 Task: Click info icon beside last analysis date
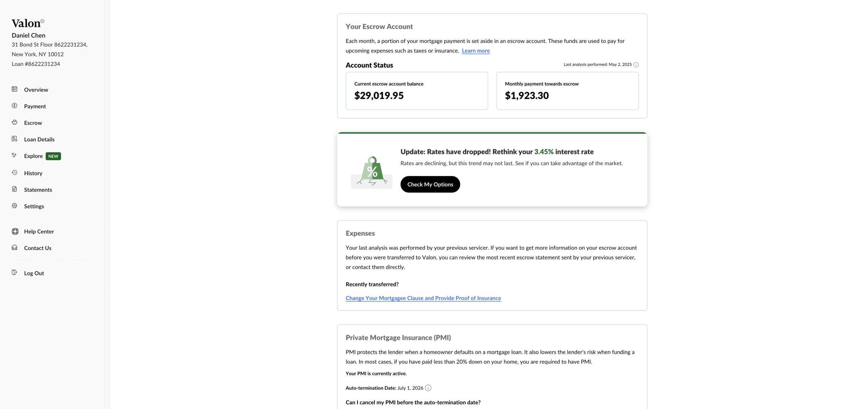pos(636,65)
